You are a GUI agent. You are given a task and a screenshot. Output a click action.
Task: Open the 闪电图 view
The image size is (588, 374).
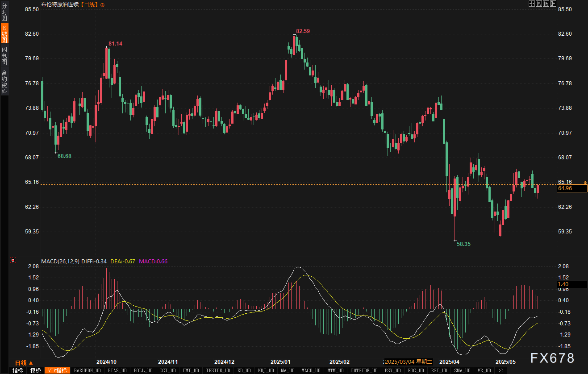[4, 55]
